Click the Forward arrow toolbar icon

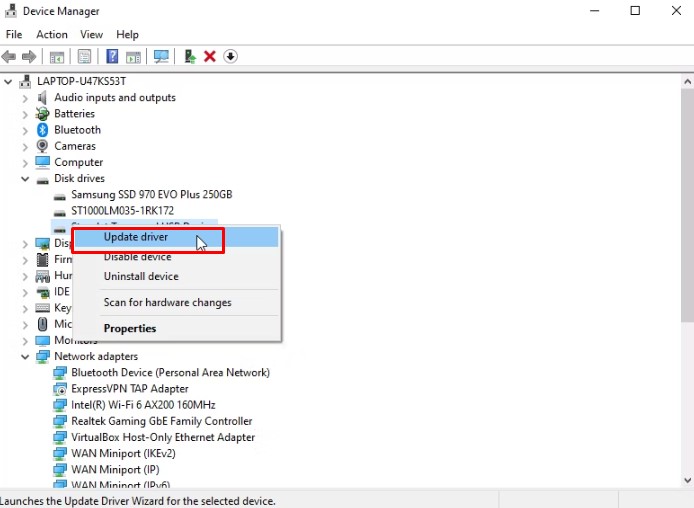point(29,57)
